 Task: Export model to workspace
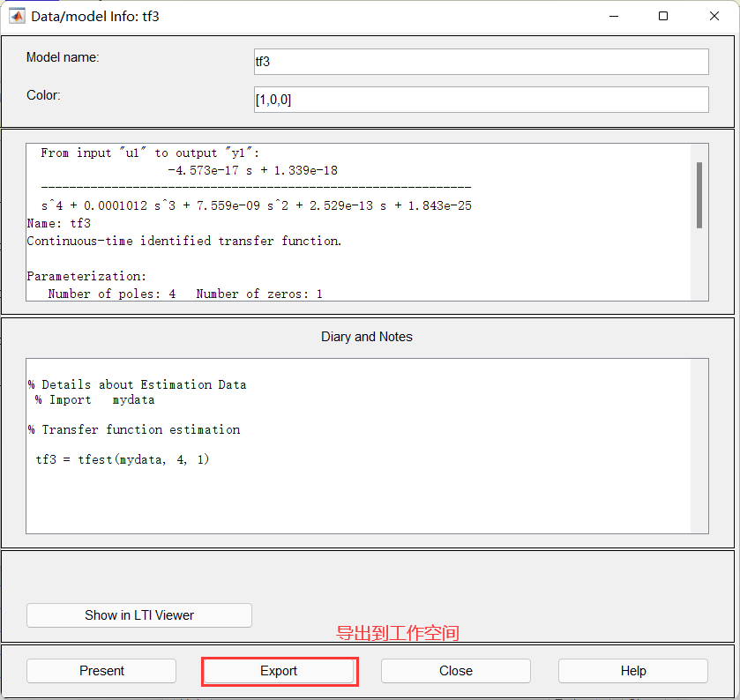point(279,671)
